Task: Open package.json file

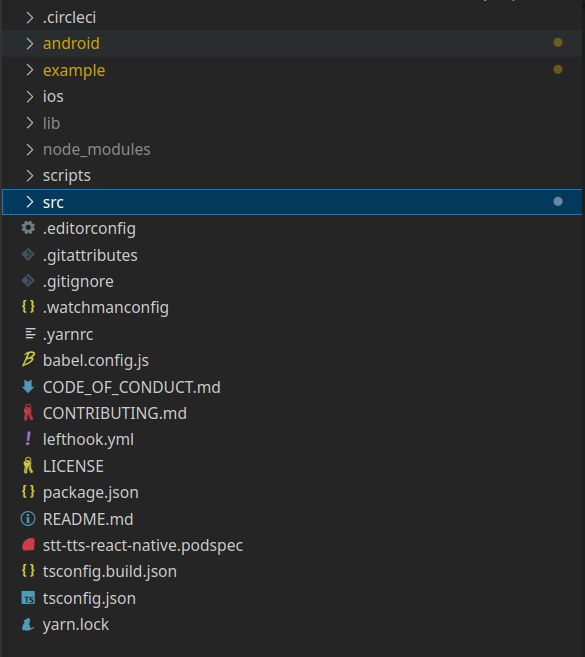Action: (x=91, y=493)
